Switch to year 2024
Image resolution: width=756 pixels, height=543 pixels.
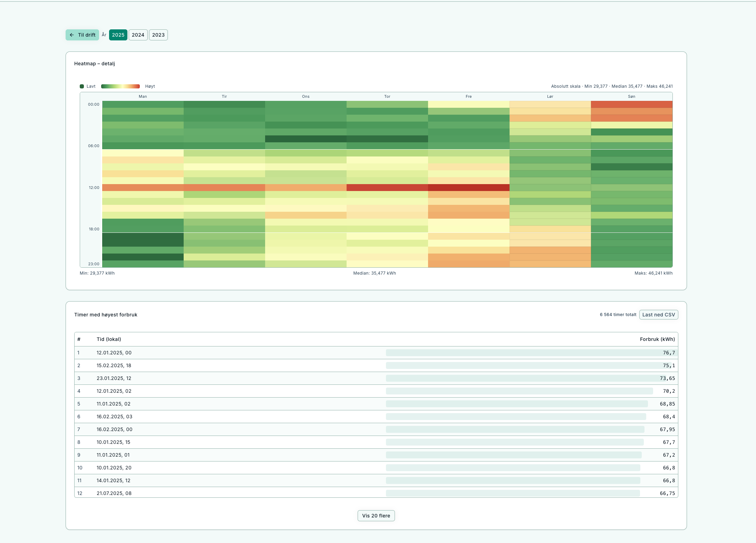pos(138,35)
